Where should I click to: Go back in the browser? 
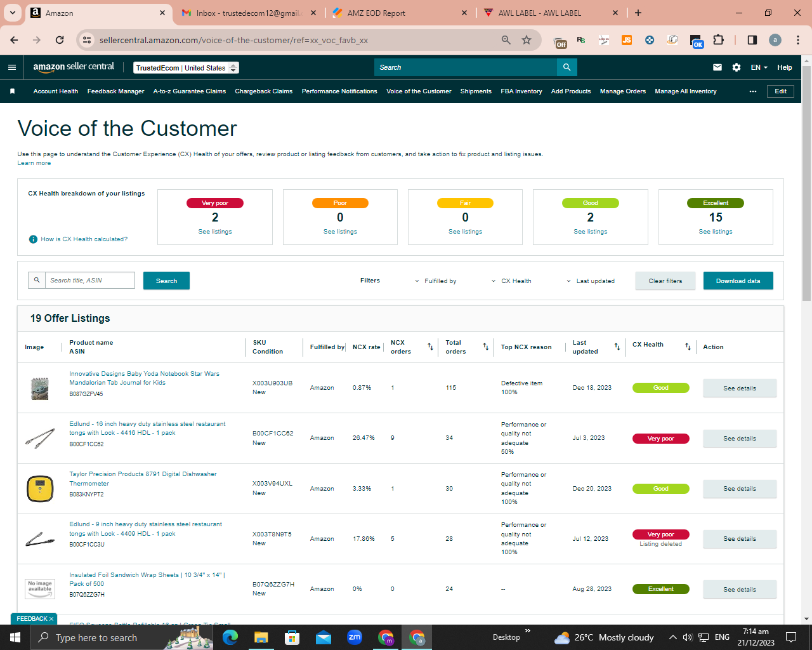pos(14,40)
